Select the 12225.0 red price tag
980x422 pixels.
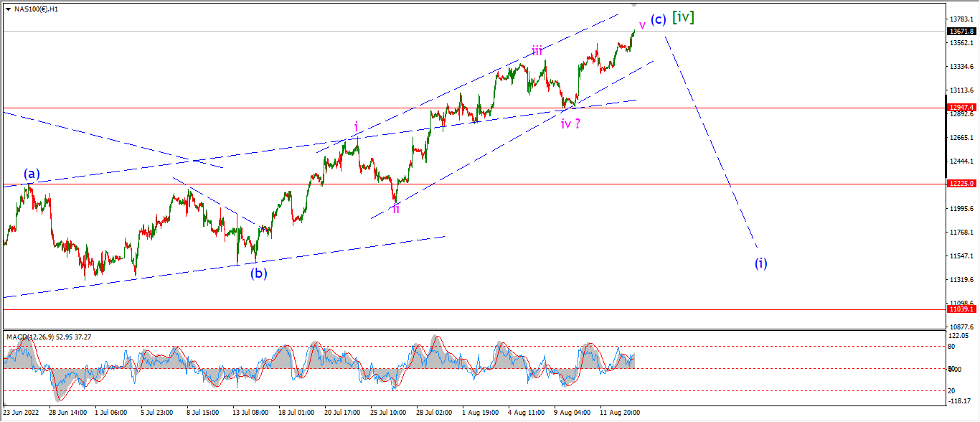point(961,184)
